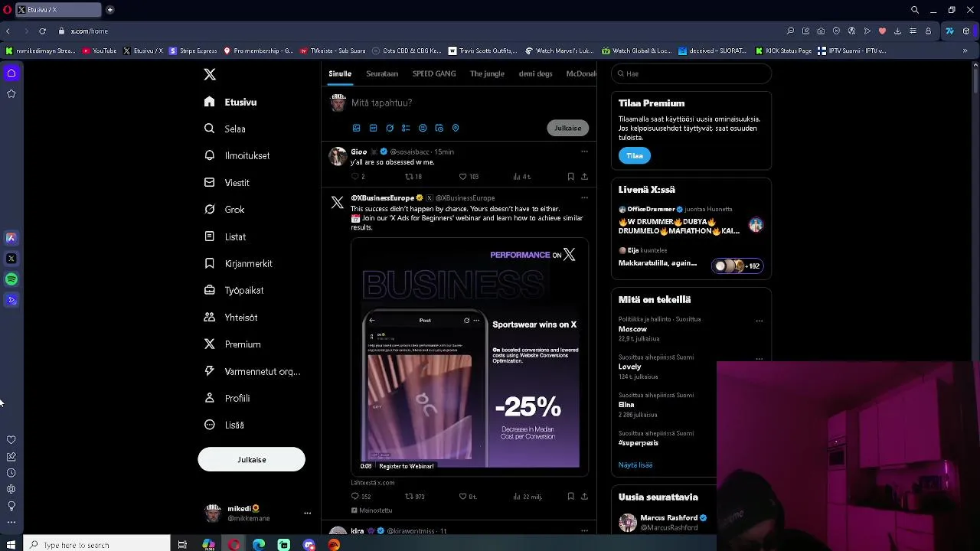Switch to The jungle tab
Viewport: 980px width, 551px height.
tap(487, 73)
